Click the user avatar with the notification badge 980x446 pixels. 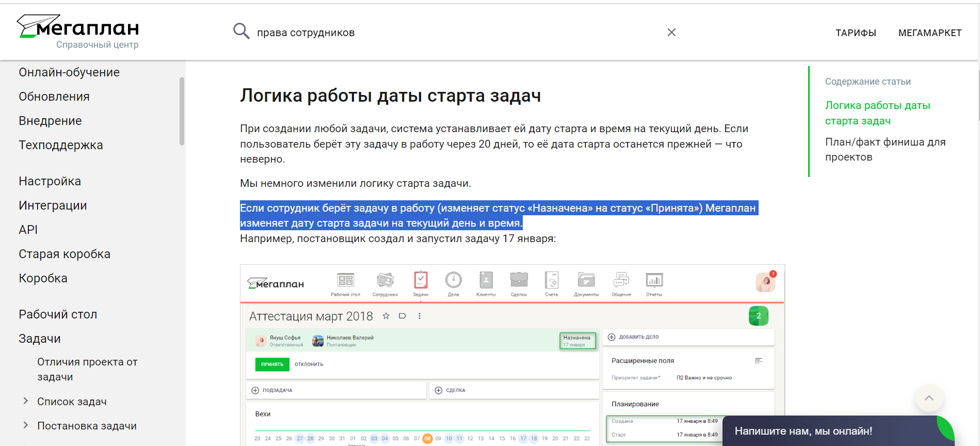click(x=766, y=282)
